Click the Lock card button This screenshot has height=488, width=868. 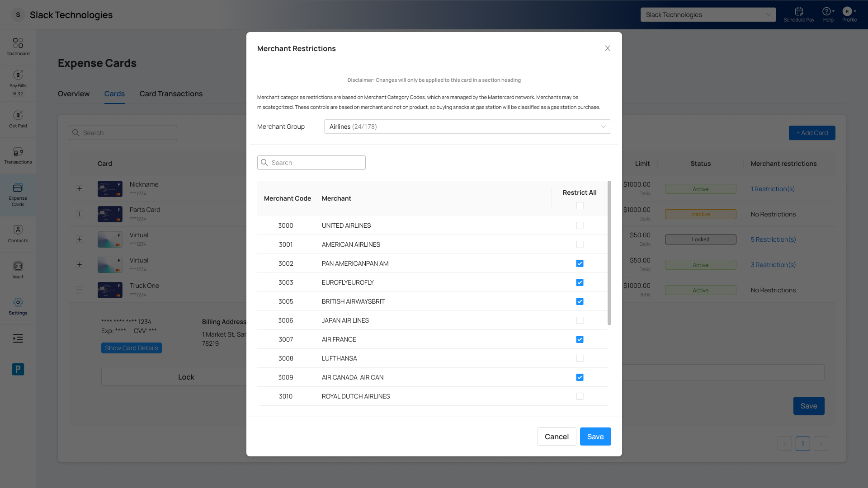click(186, 377)
